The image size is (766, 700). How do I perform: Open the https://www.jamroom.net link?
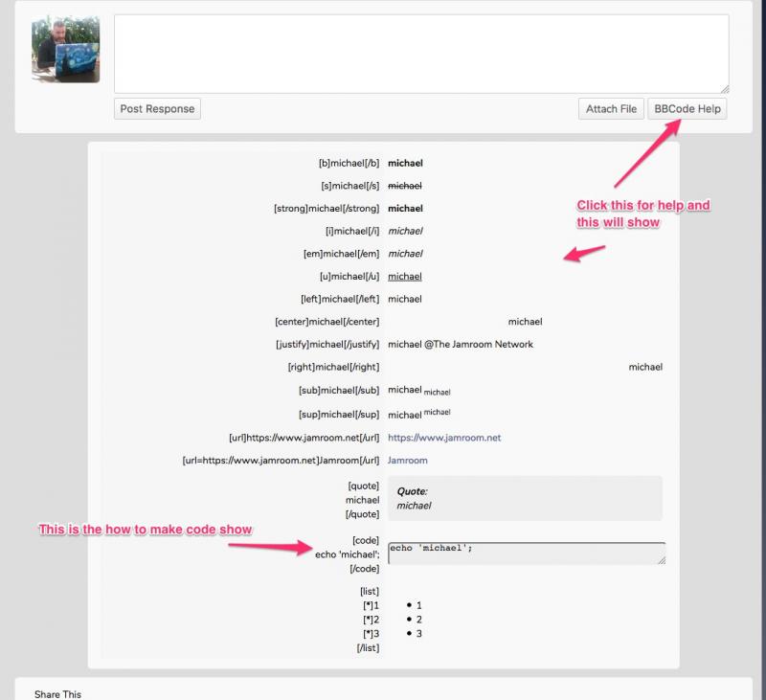coord(444,438)
